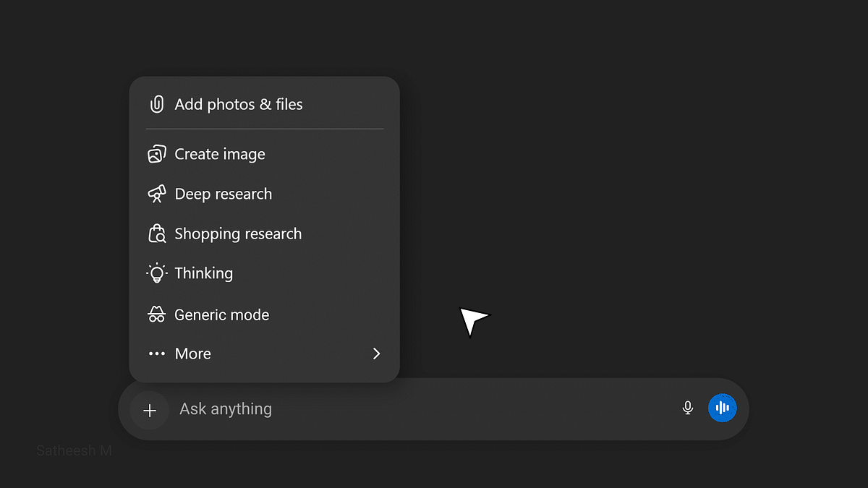Close the menu with the plus button
The image size is (868, 488).
150,411
